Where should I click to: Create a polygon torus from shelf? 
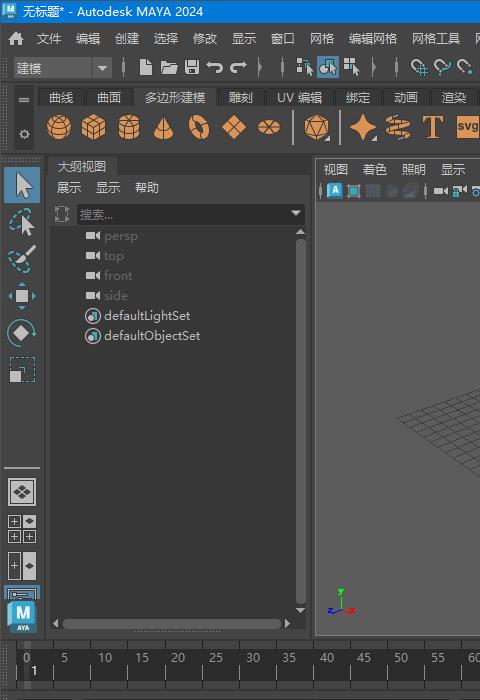click(199, 127)
